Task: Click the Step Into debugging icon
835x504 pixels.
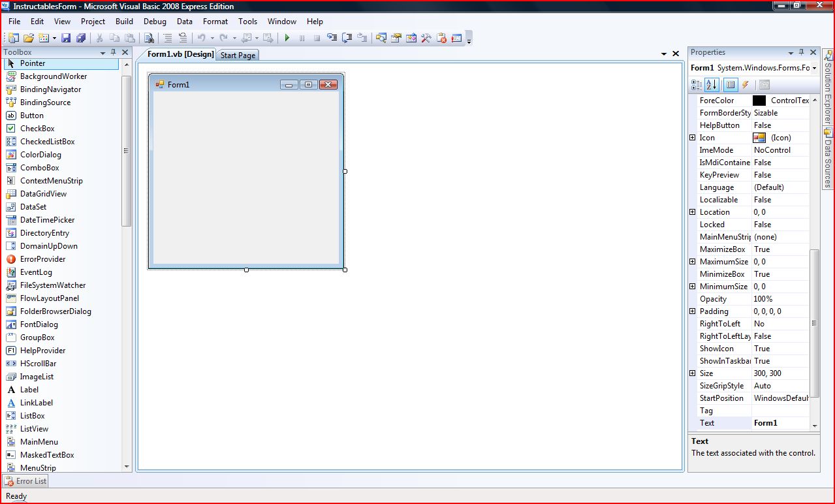Action: pyautogui.click(x=331, y=37)
